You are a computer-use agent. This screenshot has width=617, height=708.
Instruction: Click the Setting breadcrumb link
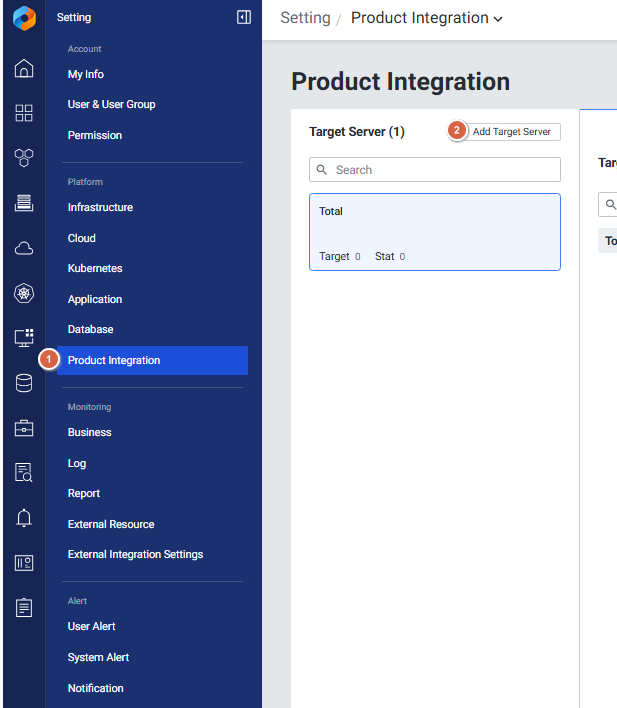tap(305, 18)
